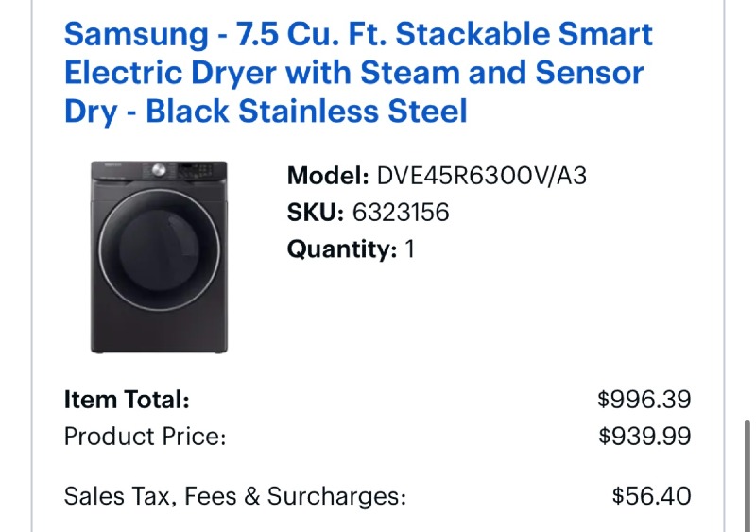Click the "Sales Tax, Fees & Surcharges:" label
The image size is (756, 532).
pyautogui.click(x=235, y=495)
